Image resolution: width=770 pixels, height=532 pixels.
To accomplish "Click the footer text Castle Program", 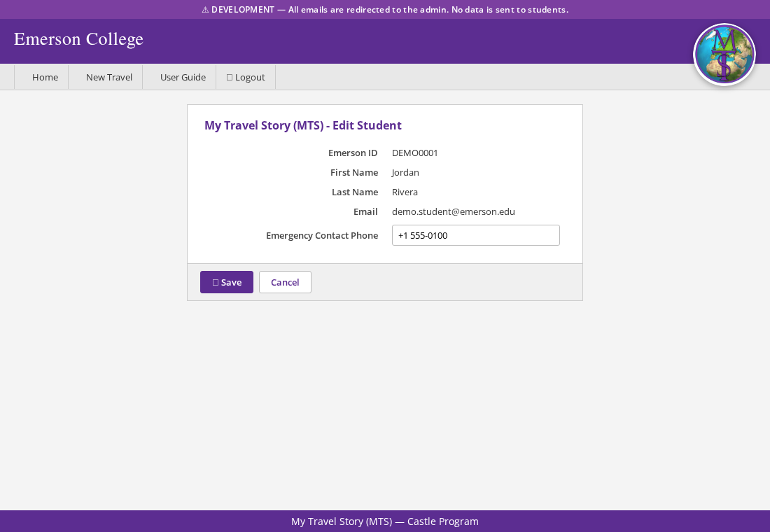I will 442,521.
